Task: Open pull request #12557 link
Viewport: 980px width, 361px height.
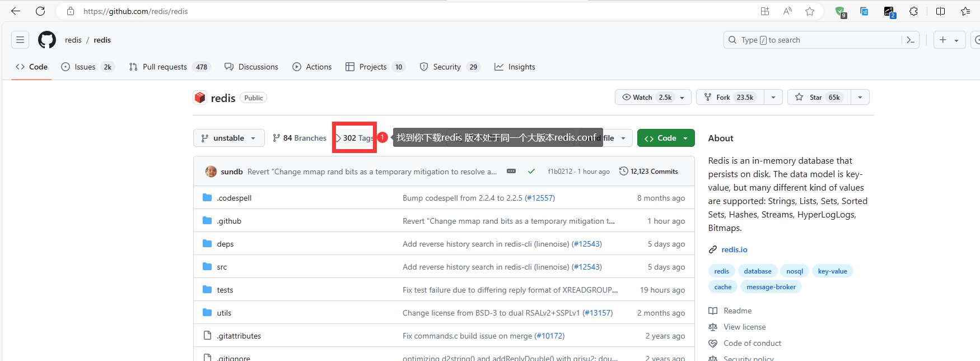Action: [540, 198]
